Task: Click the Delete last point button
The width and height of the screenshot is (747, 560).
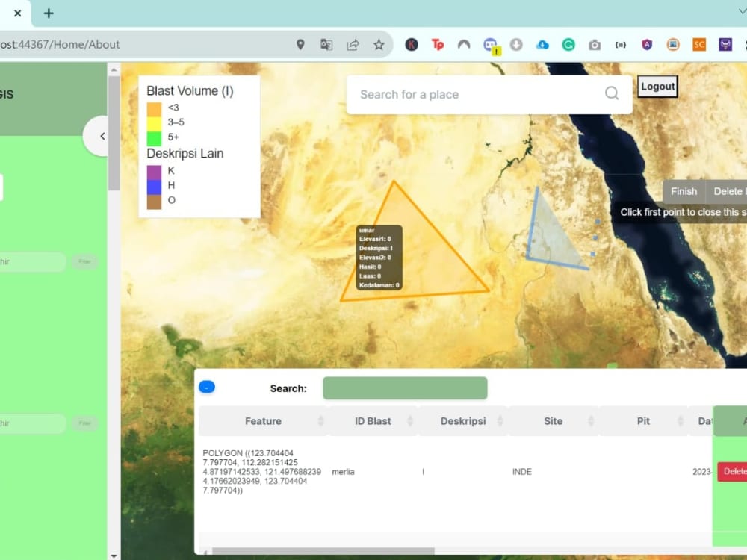Action: [x=727, y=191]
